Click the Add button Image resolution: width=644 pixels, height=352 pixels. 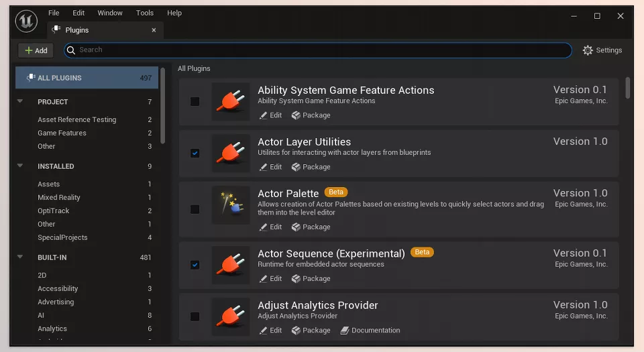pyautogui.click(x=36, y=50)
